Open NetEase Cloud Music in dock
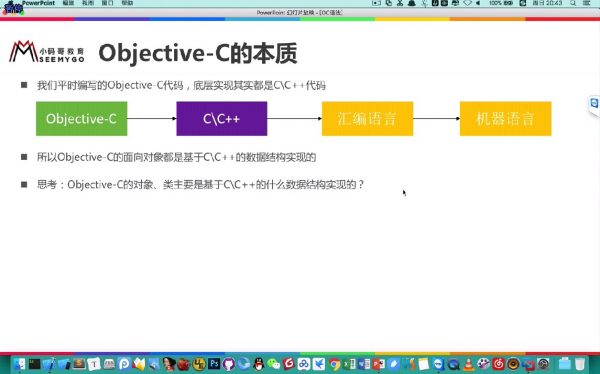Image resolution: width=600 pixels, height=374 pixels. pos(498,364)
